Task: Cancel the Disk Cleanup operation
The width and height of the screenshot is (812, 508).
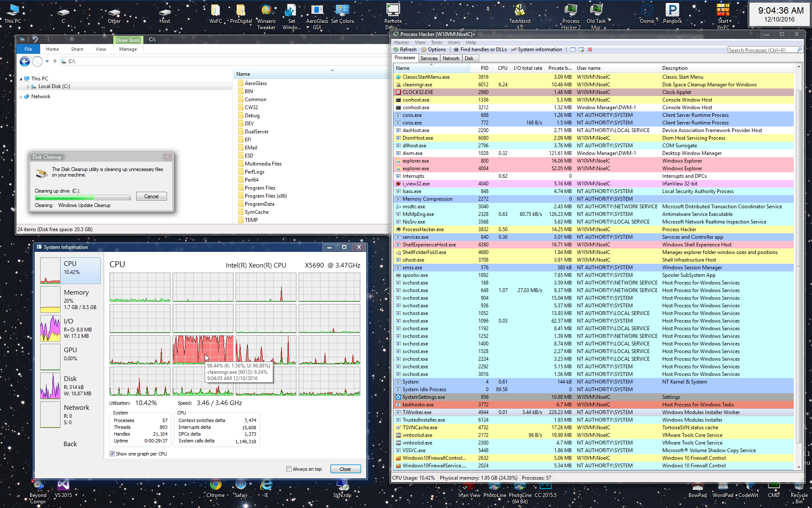Action: tap(151, 196)
